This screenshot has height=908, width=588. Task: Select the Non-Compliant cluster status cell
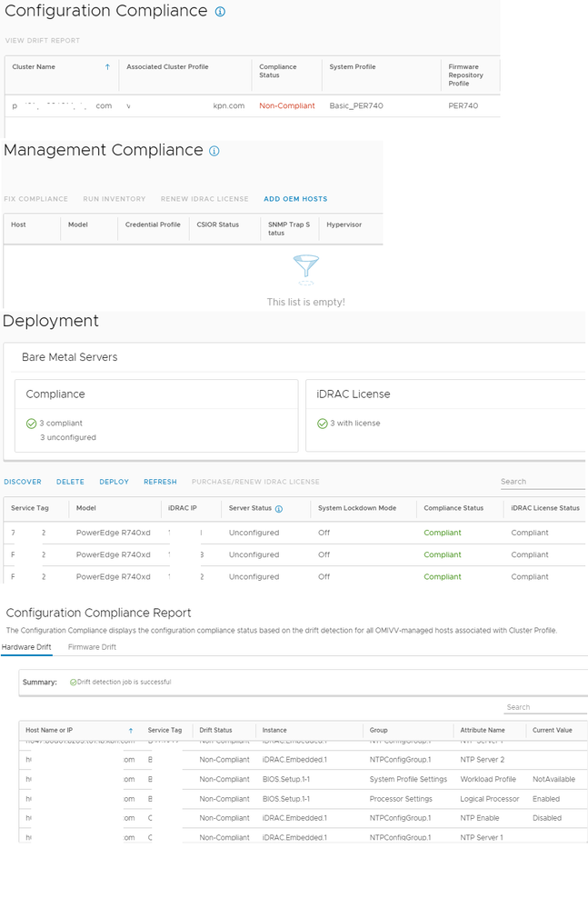(x=287, y=106)
